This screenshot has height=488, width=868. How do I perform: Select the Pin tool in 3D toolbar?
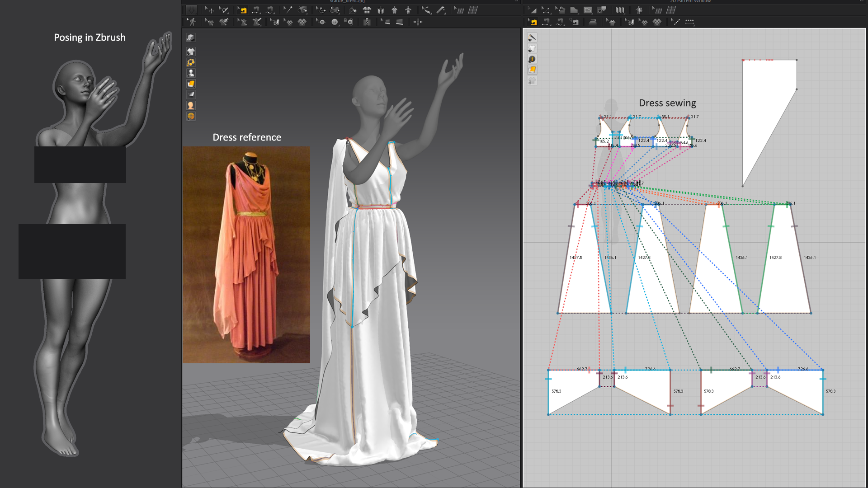pyautogui.click(x=288, y=10)
